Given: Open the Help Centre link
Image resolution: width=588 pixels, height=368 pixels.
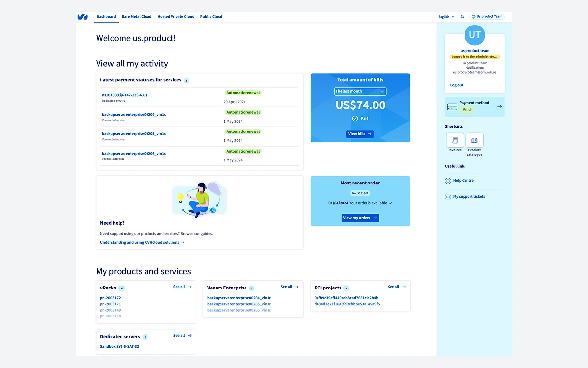Looking at the screenshot, I should pos(464,181).
